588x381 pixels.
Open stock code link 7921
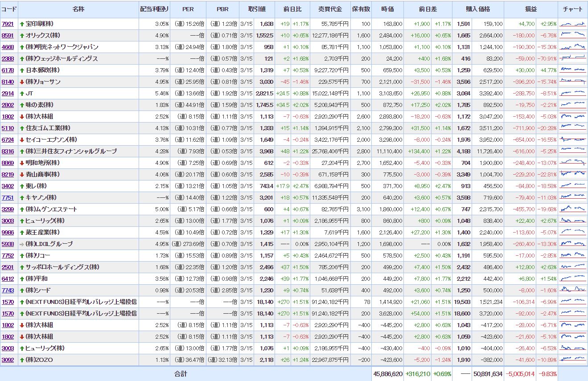[x=8, y=24]
